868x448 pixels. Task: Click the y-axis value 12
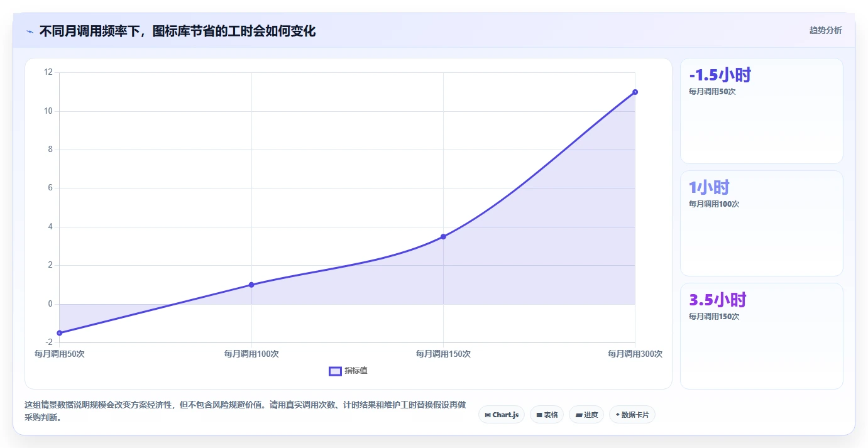(48, 72)
